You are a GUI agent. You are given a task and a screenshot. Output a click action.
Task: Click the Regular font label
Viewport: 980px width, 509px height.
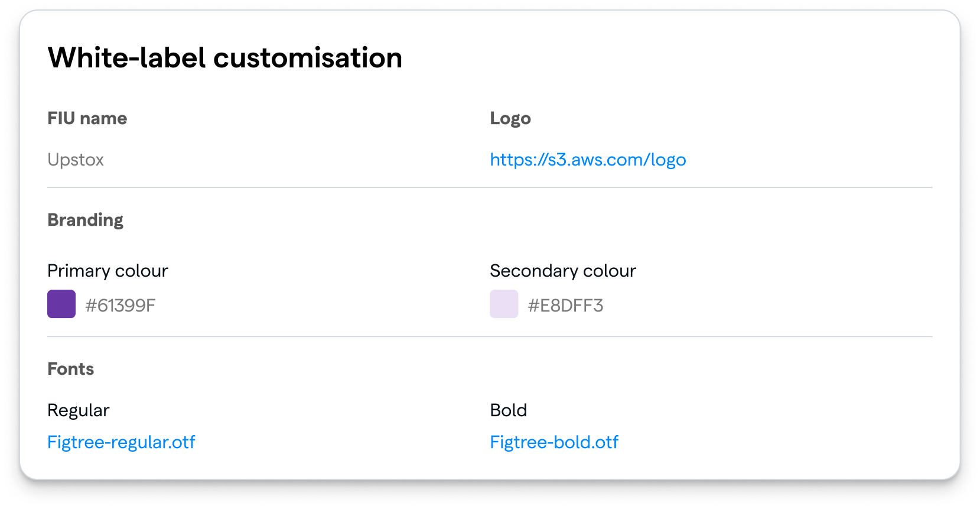click(78, 410)
